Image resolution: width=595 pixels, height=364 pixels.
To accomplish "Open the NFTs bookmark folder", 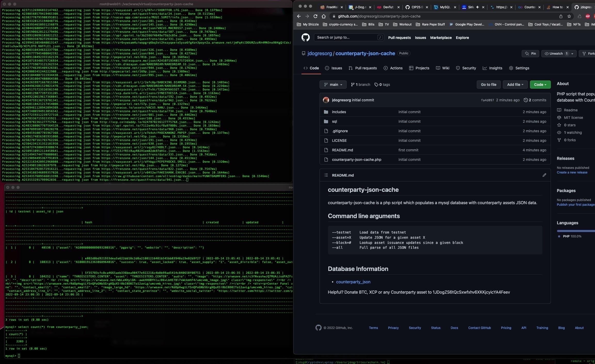I will click(574, 24).
